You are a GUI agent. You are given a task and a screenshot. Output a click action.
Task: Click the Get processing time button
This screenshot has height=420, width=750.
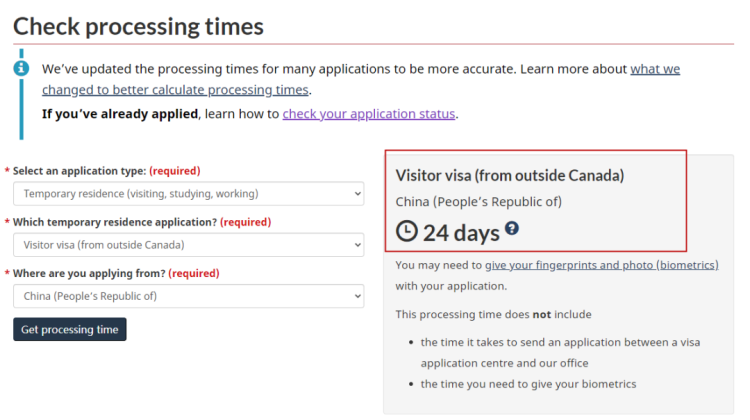(x=70, y=329)
